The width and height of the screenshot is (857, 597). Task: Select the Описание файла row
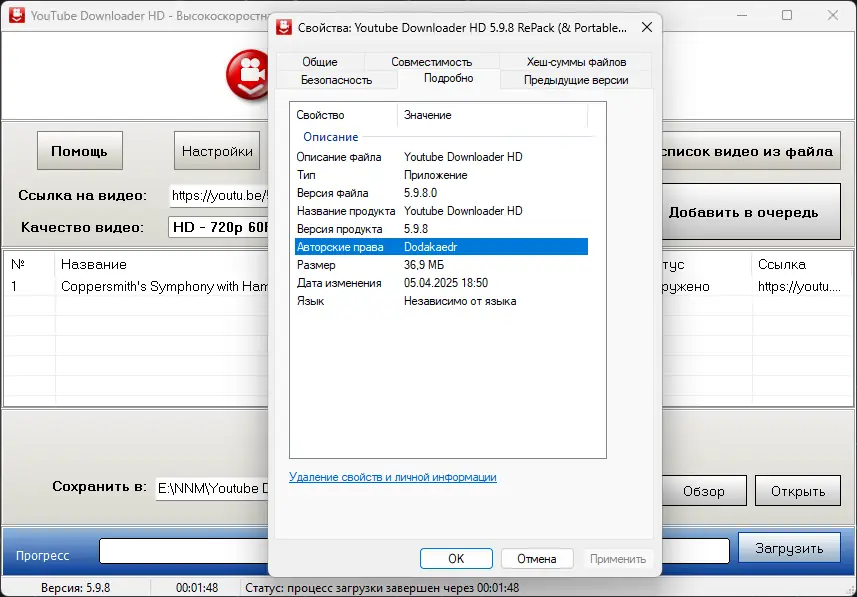(x=442, y=157)
